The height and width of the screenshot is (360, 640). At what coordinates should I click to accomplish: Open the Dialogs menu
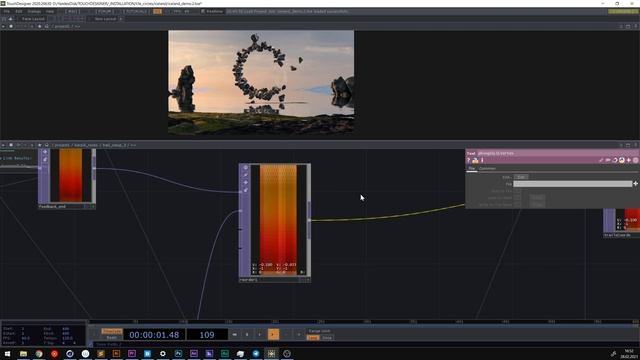(34, 11)
